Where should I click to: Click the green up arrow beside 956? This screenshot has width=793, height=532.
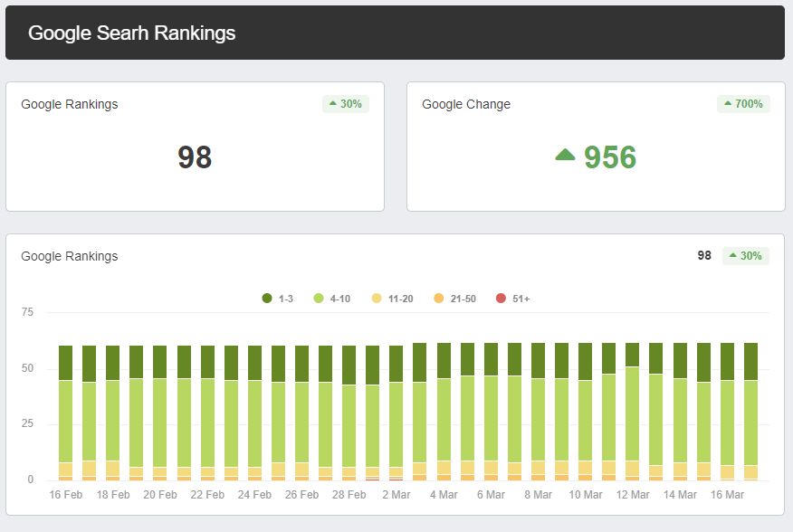(566, 155)
